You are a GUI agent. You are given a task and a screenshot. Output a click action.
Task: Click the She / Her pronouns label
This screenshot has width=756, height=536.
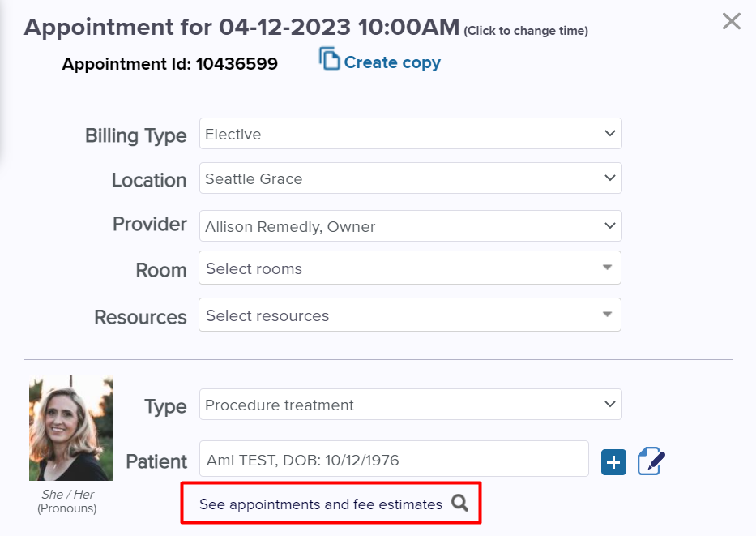click(67, 495)
